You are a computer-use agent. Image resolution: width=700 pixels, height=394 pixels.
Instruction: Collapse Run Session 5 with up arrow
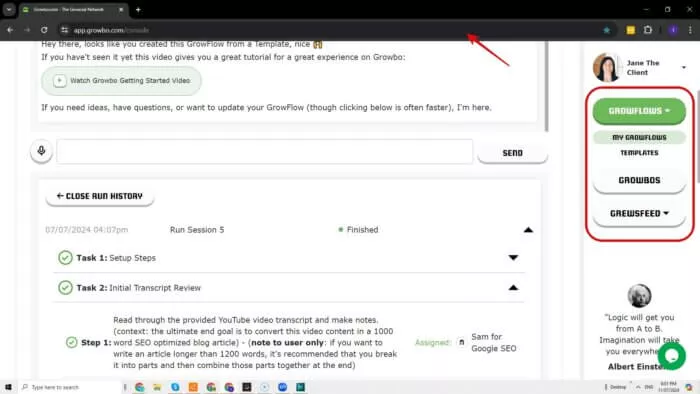pos(528,230)
